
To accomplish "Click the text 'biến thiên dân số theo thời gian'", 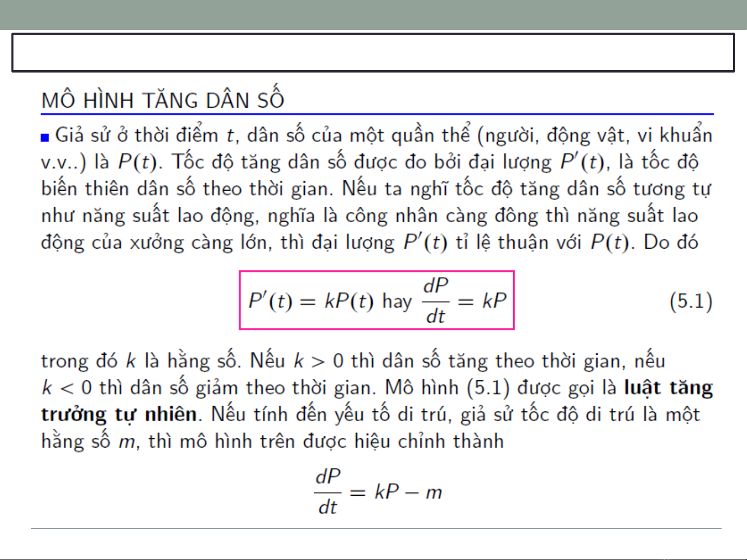I will click(x=186, y=189).
